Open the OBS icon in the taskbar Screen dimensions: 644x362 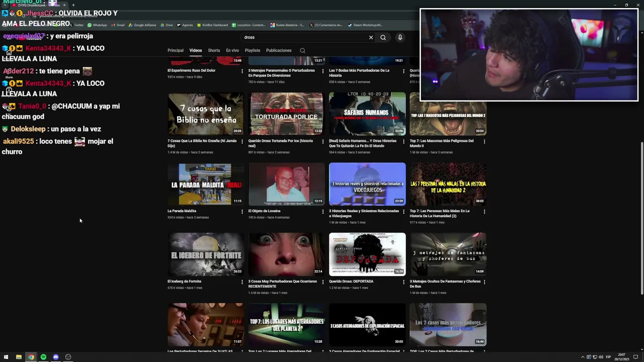click(x=68, y=357)
